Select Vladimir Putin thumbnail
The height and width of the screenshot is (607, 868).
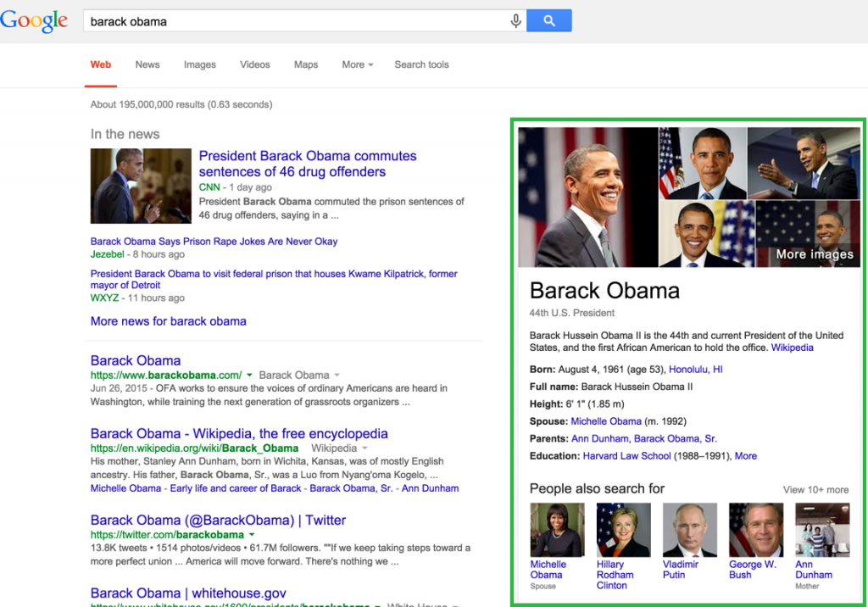pyautogui.click(x=690, y=530)
